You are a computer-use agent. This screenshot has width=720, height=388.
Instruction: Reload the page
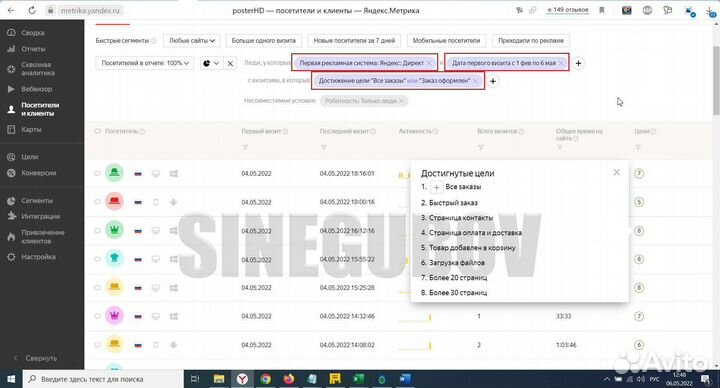point(32,10)
